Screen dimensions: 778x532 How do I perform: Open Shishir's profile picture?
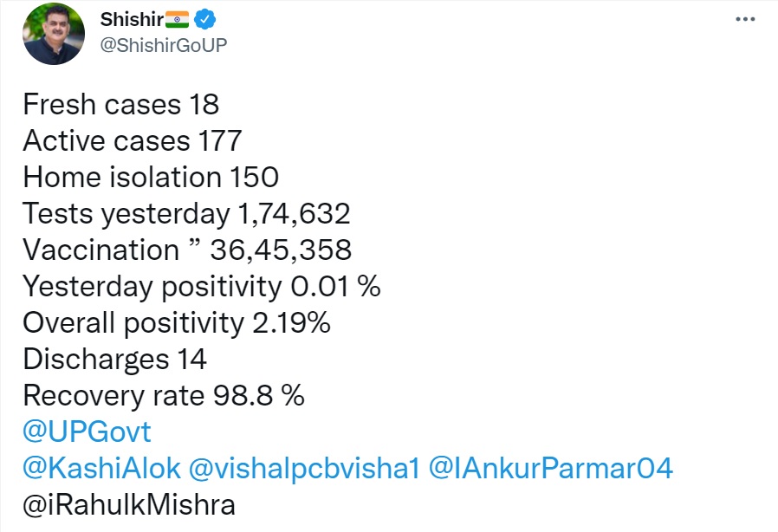pyautogui.click(x=54, y=34)
